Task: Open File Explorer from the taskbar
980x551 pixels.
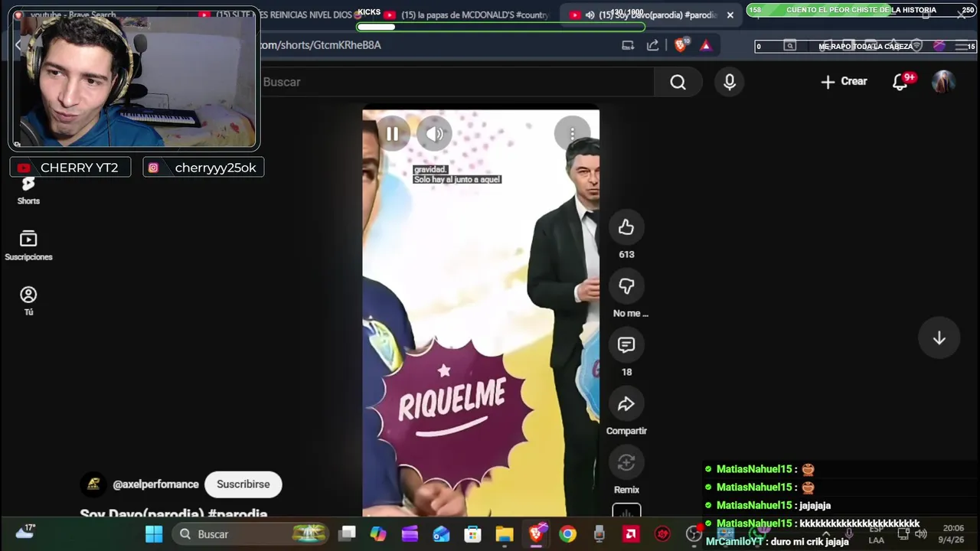Action: (504, 534)
